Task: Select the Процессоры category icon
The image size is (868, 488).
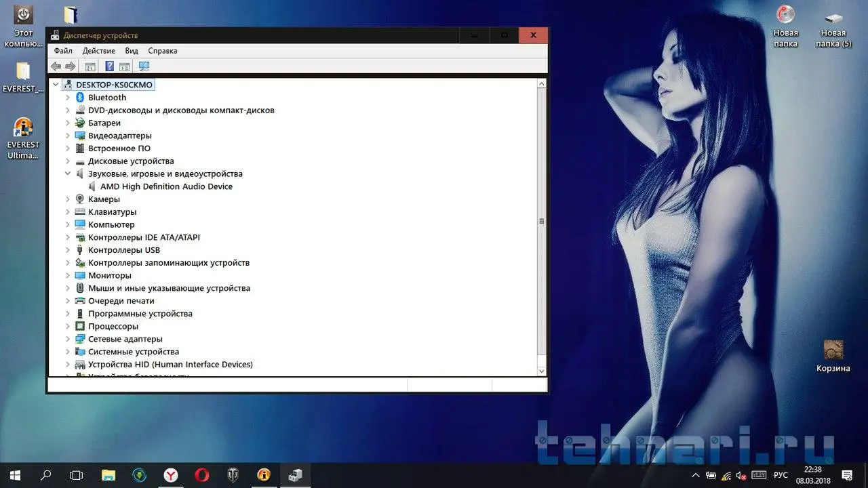Action: 80,327
